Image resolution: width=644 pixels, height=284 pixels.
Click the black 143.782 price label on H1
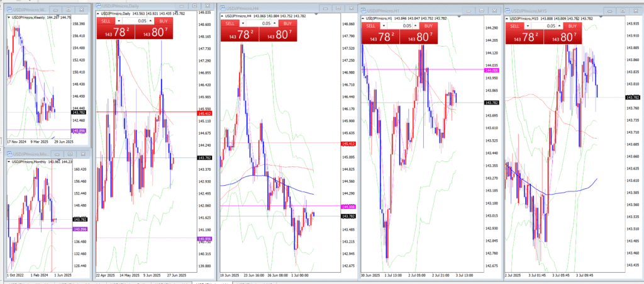(x=492, y=103)
